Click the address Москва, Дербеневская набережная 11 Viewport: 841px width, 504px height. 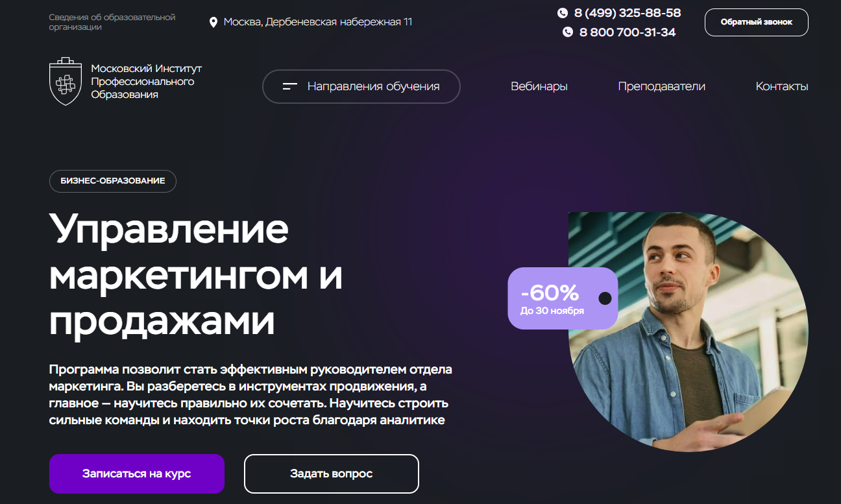coord(318,22)
